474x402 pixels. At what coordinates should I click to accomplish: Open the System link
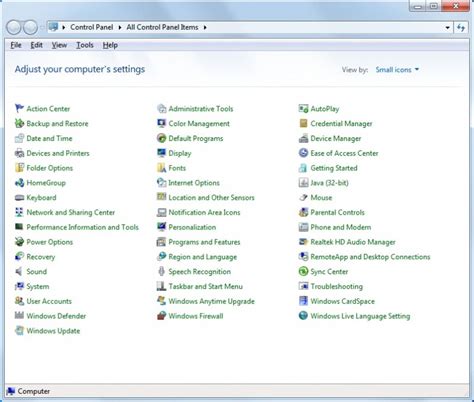pos(38,286)
